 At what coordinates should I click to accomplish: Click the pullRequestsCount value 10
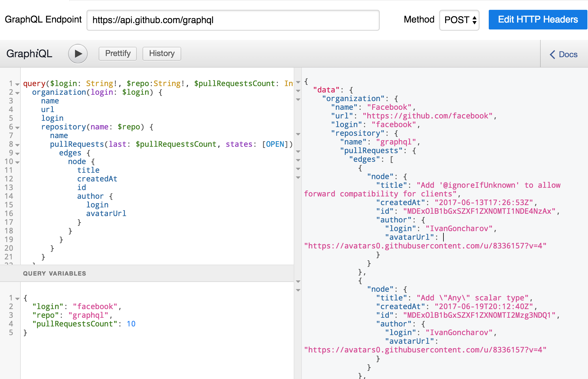[131, 324]
